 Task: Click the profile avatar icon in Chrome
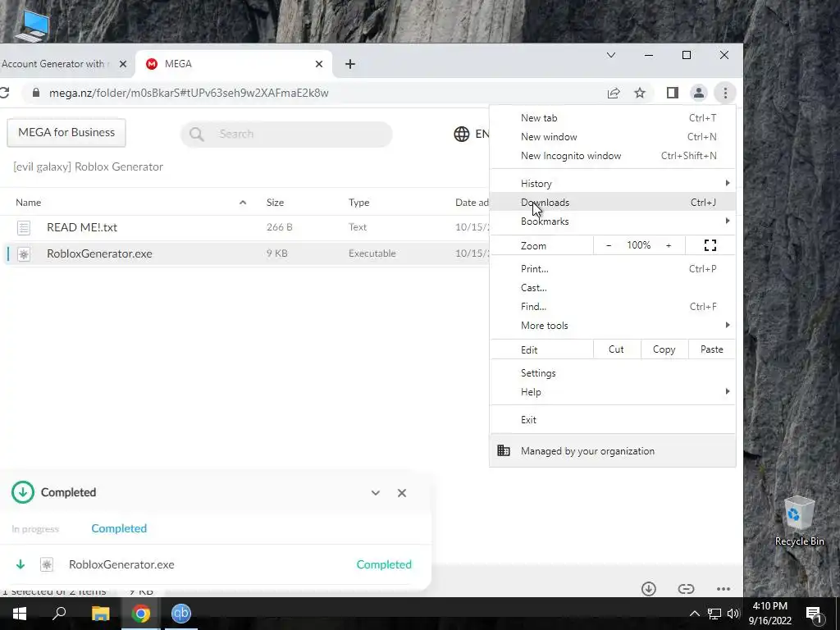tap(699, 94)
